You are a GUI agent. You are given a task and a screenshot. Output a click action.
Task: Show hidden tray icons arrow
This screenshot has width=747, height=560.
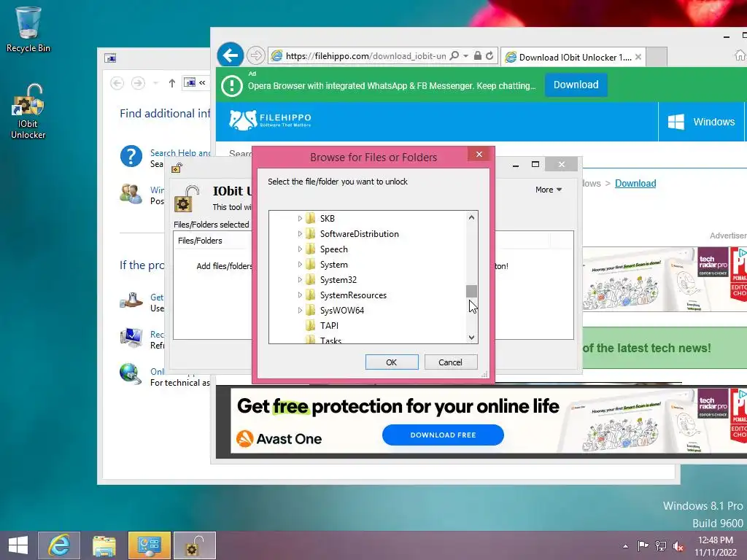[625, 546]
